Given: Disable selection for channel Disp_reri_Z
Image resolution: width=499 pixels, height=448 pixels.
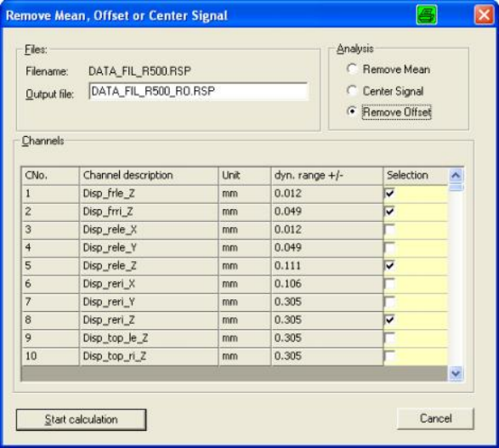Looking at the screenshot, I should point(389,320).
